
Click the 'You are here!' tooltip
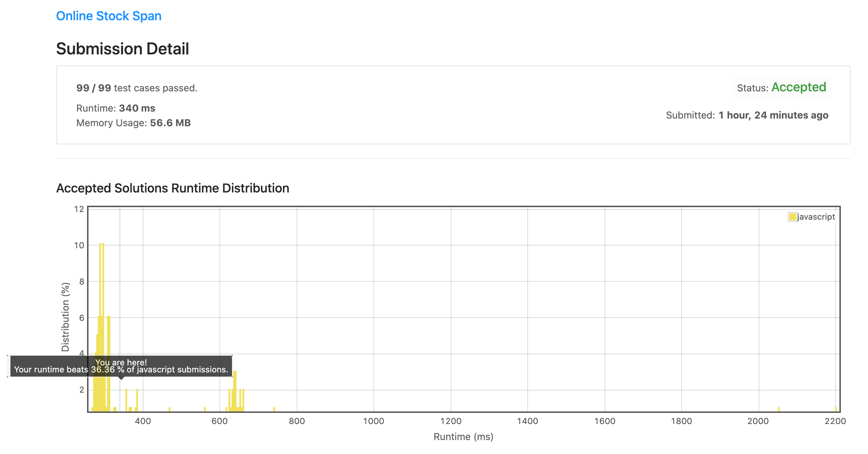click(121, 366)
